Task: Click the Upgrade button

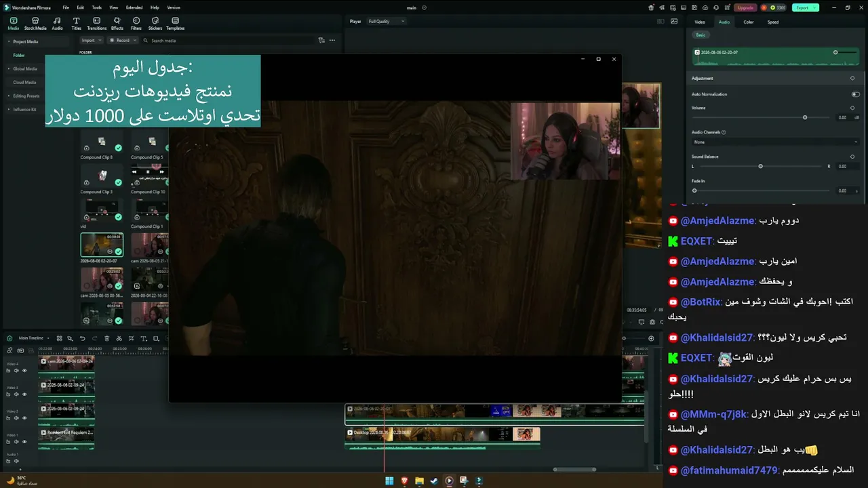Action: (x=745, y=7)
